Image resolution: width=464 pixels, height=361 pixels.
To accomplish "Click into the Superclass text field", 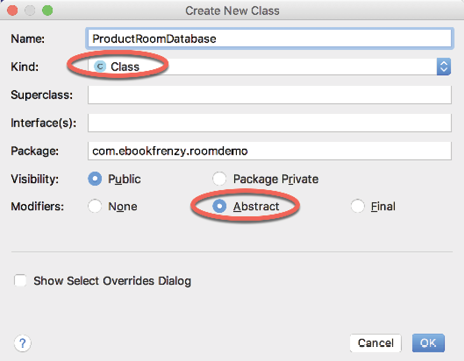I will tap(270, 95).
